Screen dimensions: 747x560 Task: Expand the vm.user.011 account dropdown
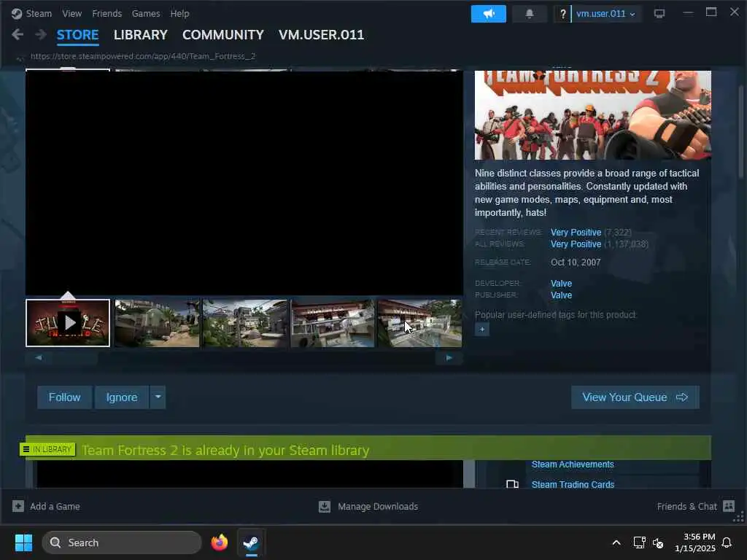click(x=605, y=14)
